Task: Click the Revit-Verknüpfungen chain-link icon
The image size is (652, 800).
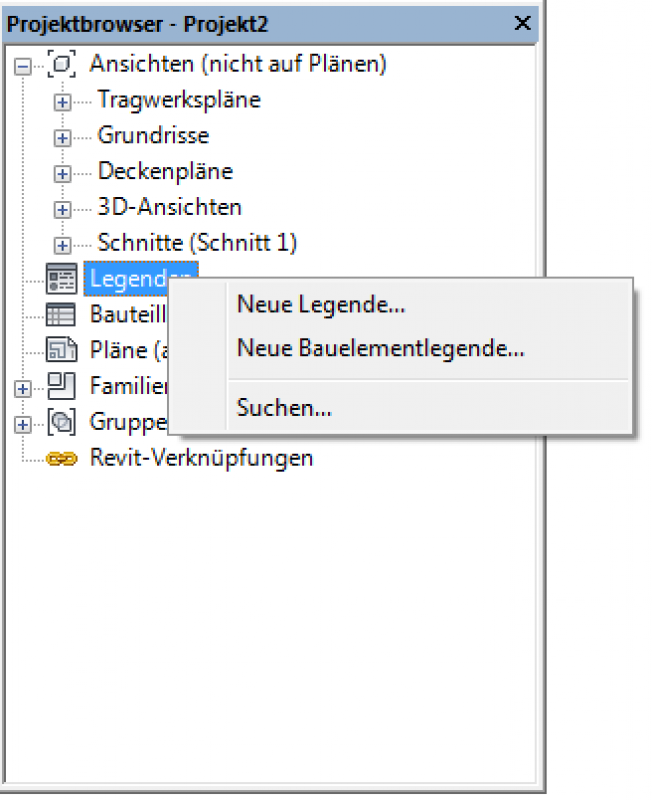Action: pyautogui.click(x=60, y=457)
